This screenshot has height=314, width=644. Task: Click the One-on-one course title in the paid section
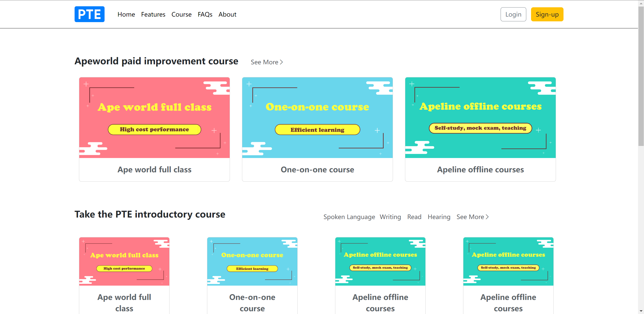(317, 170)
